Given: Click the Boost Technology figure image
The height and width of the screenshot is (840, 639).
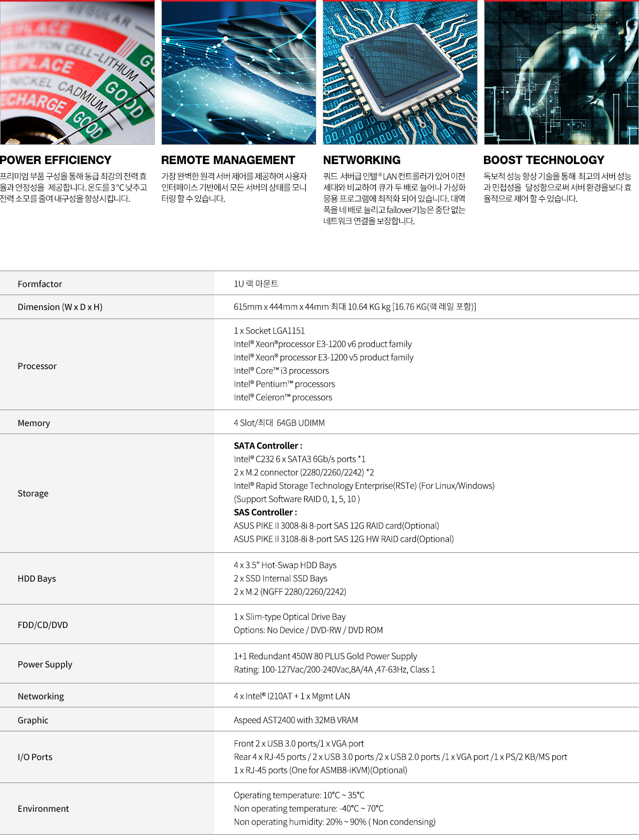Looking at the screenshot, I should 561,72.
